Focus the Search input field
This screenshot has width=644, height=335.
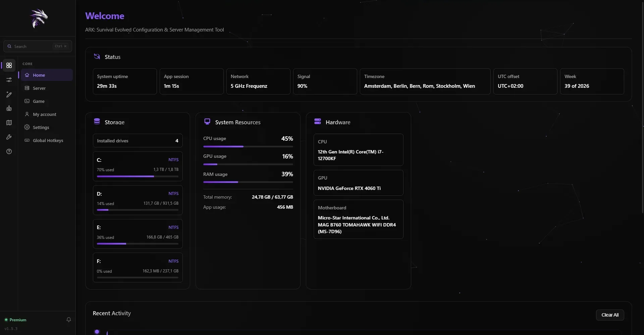(x=38, y=46)
